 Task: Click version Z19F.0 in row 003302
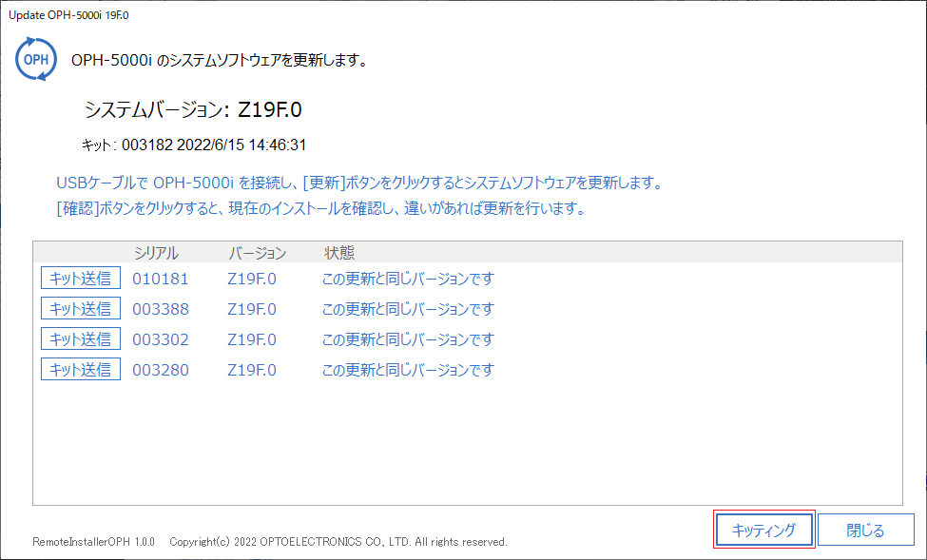(252, 339)
